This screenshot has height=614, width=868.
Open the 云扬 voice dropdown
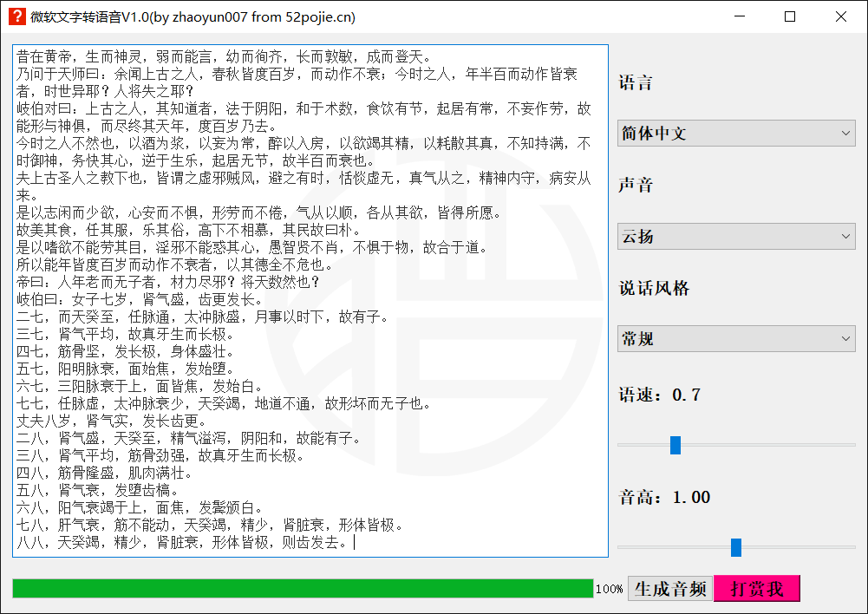[736, 237]
